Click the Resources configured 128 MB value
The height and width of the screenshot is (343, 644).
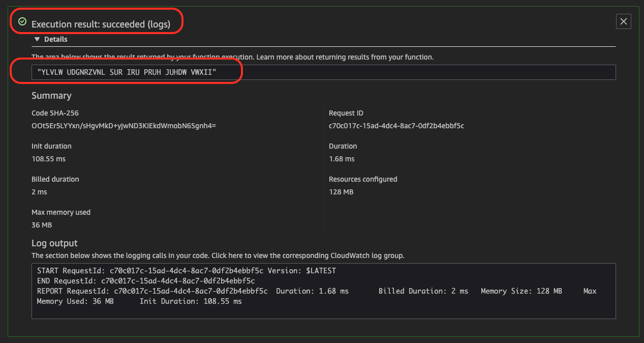tap(341, 192)
